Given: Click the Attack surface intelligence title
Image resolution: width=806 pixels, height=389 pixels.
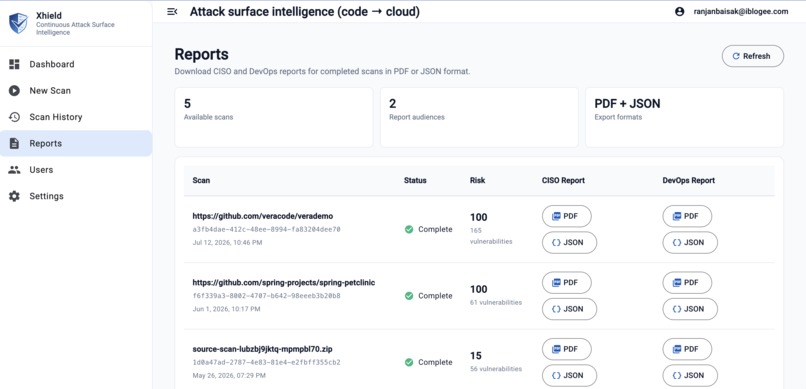Looking at the screenshot, I should [304, 12].
